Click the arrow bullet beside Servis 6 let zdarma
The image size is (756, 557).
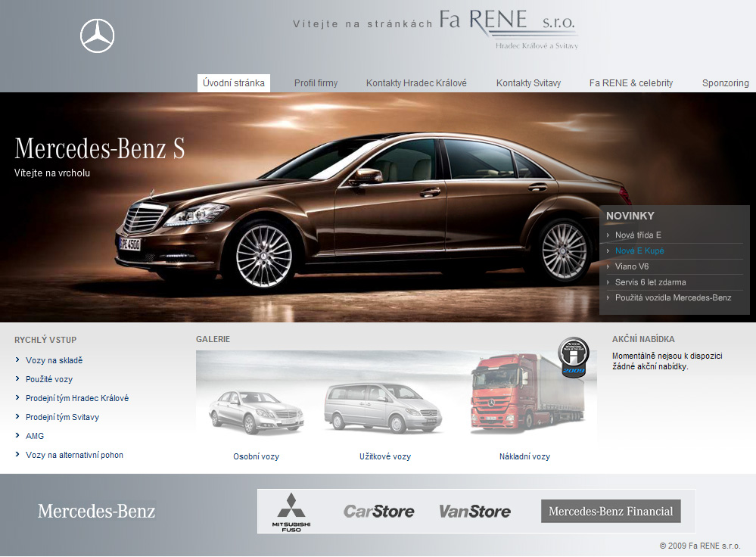coord(608,282)
